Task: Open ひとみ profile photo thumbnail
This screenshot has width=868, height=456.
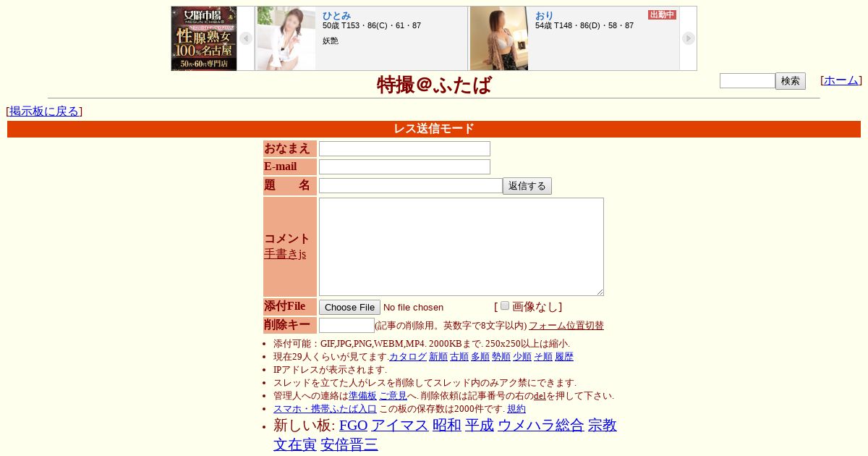Action: coord(286,38)
